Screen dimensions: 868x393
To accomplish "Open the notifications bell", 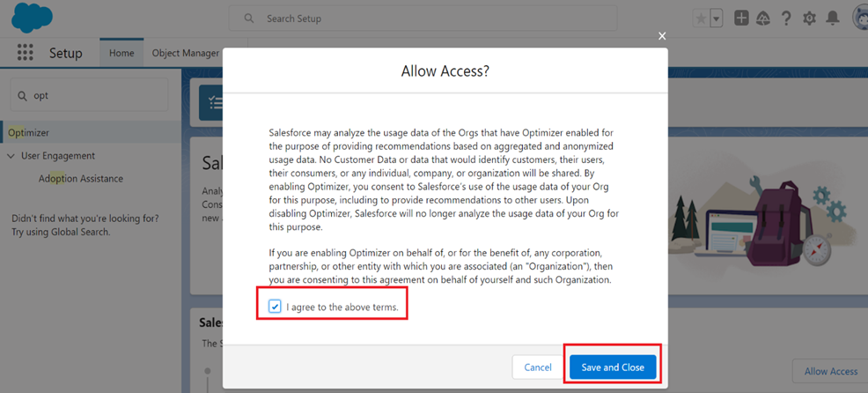I will point(832,19).
